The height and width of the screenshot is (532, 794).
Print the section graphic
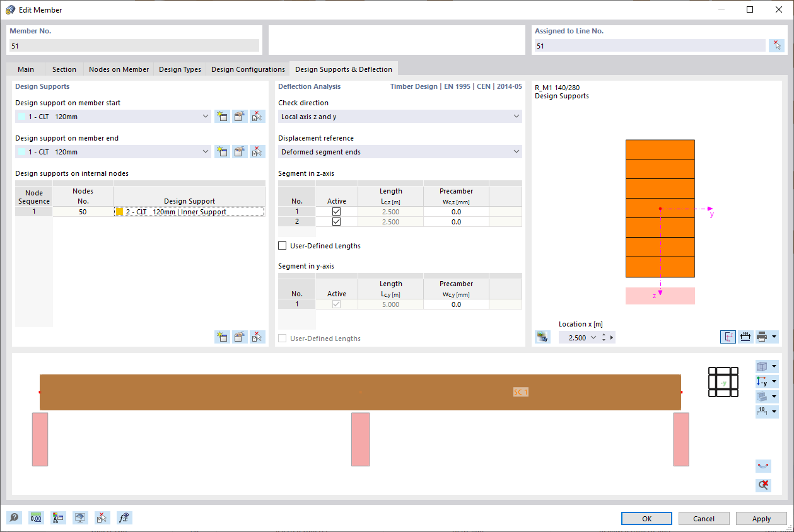[762, 337]
